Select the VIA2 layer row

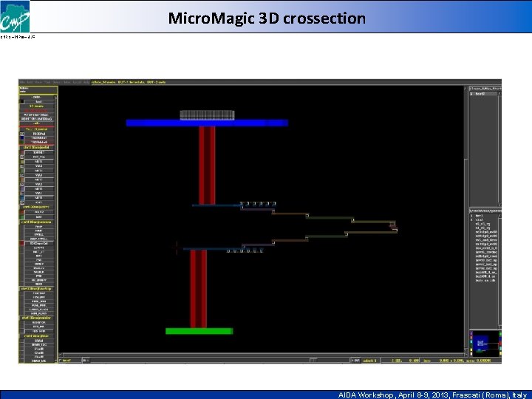(38, 184)
